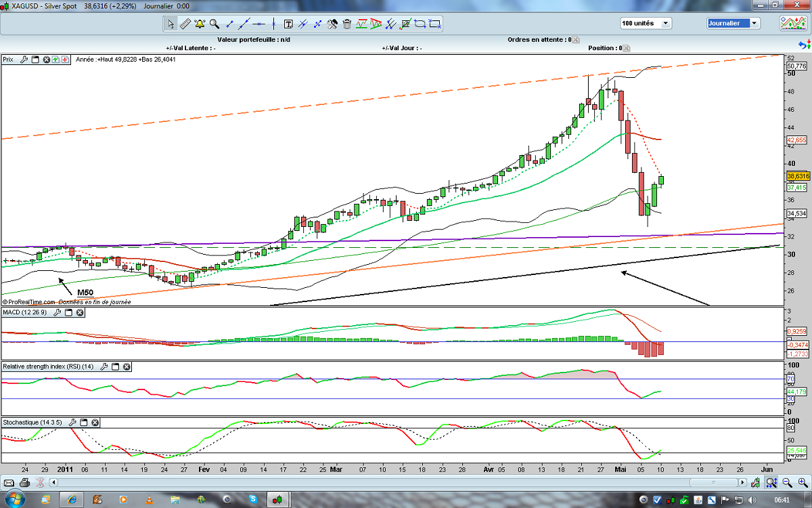Select the ellipse drawing tool
Image resolution: width=812 pixels, height=508 pixels.
tap(420, 24)
